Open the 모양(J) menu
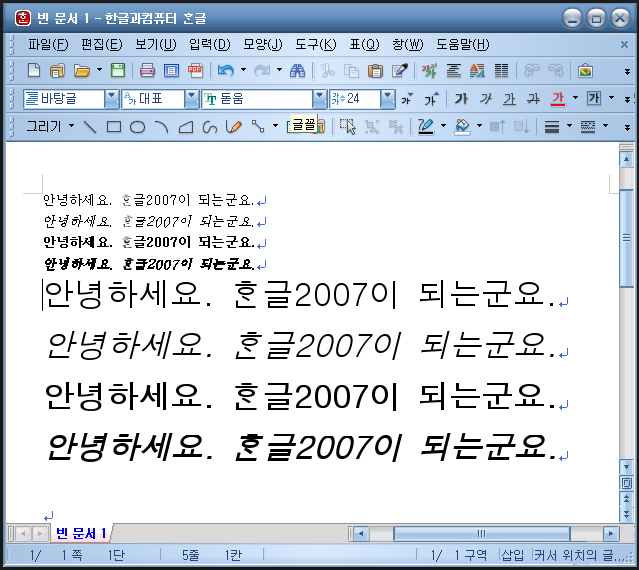The width and height of the screenshot is (639, 570). tap(262, 44)
